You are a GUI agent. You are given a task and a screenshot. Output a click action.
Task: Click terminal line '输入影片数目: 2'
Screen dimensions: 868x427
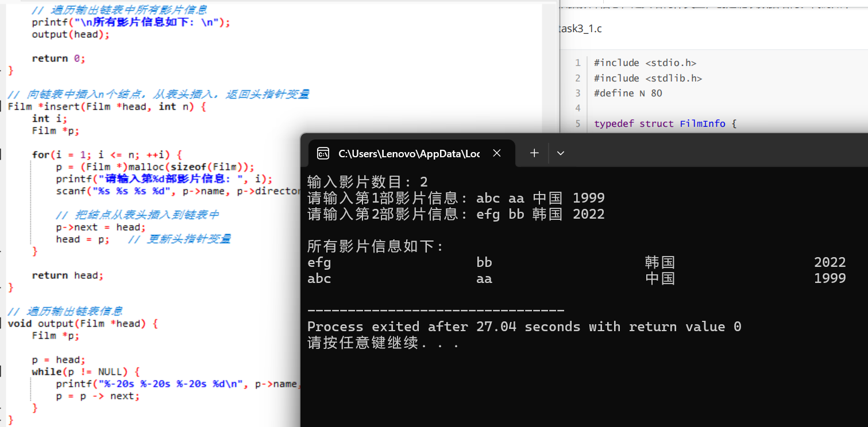click(x=368, y=183)
